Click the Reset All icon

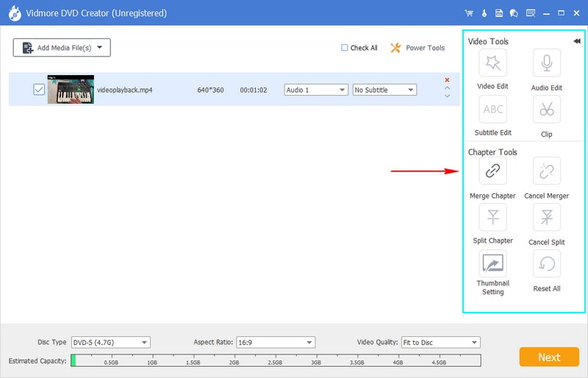pyautogui.click(x=546, y=263)
